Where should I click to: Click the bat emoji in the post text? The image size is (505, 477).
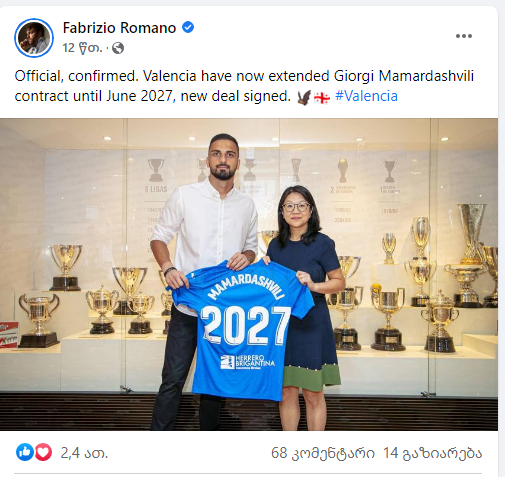(304, 97)
